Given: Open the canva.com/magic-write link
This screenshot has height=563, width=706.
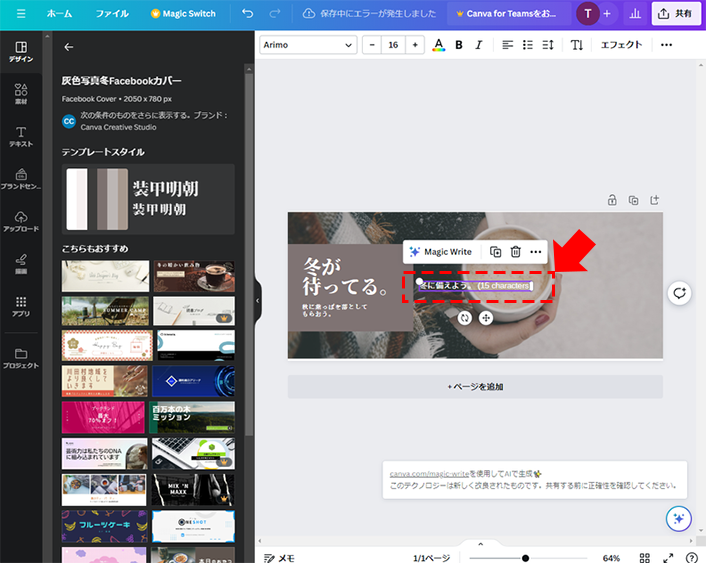Looking at the screenshot, I should click(429, 474).
